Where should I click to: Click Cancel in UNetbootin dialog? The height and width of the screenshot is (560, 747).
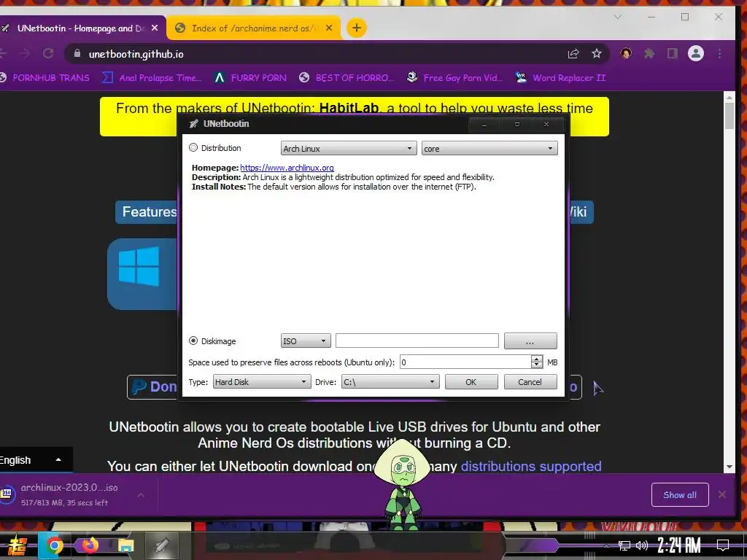click(x=530, y=382)
